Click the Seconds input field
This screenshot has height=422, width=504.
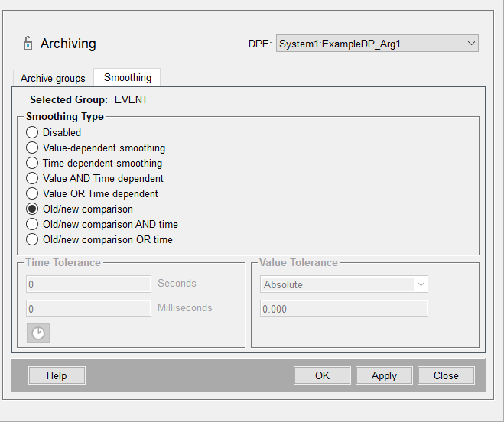click(89, 284)
